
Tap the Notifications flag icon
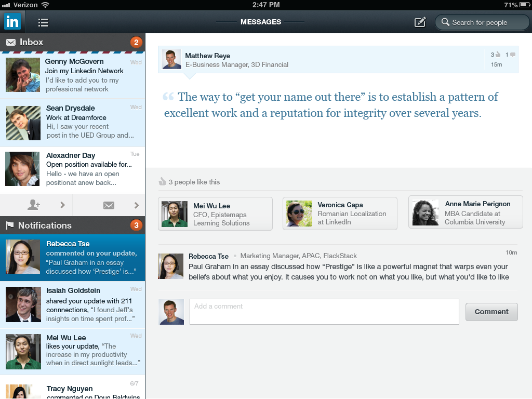tap(10, 225)
